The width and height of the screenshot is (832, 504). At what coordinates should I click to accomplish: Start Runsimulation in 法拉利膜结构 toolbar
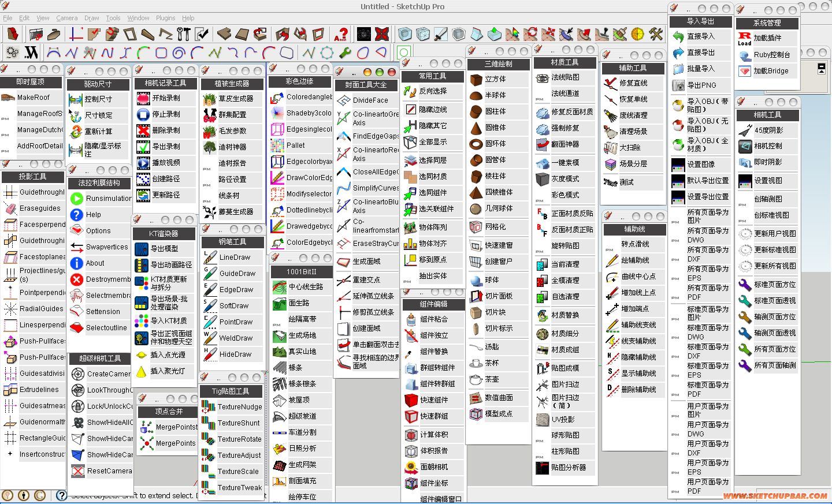[77, 199]
